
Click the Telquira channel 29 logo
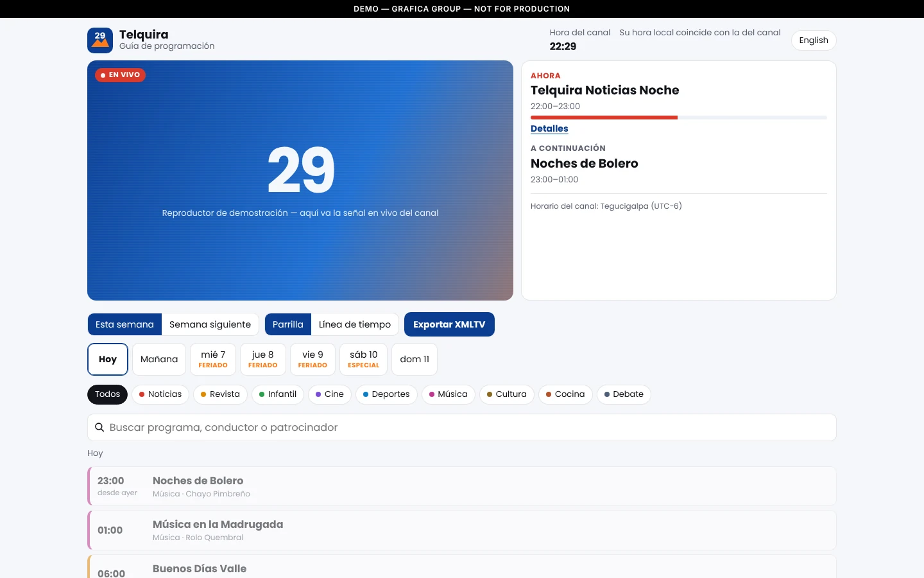pos(100,40)
